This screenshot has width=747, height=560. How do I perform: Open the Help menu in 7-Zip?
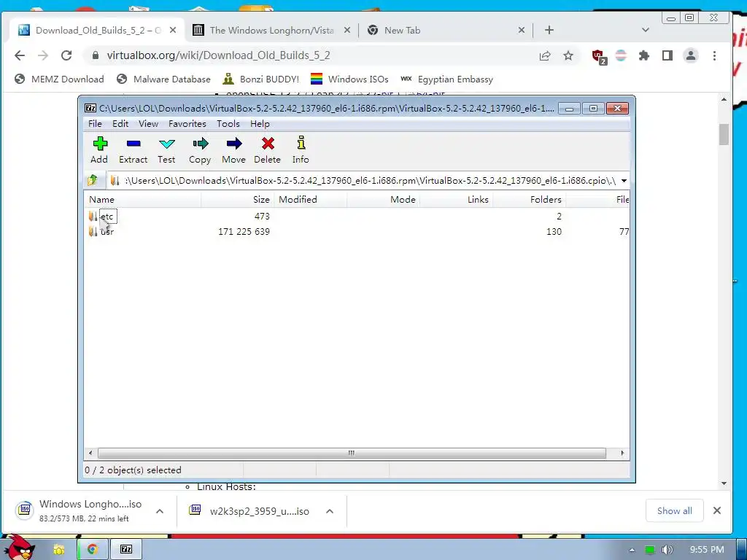coord(260,124)
